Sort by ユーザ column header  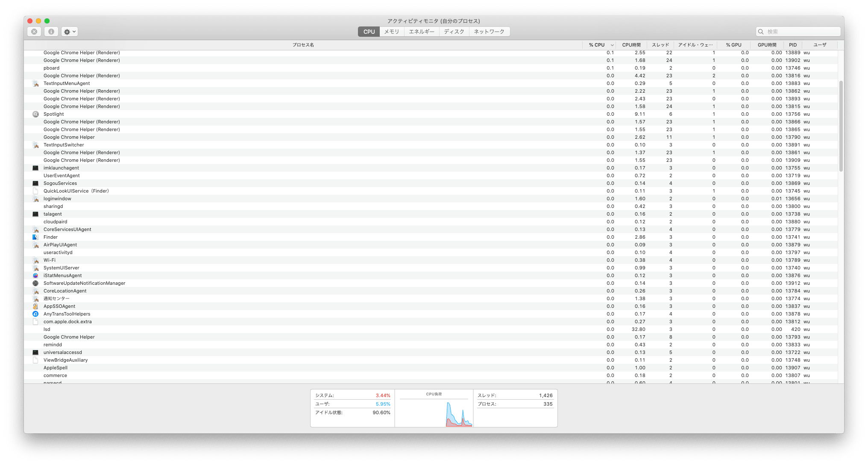pos(820,45)
